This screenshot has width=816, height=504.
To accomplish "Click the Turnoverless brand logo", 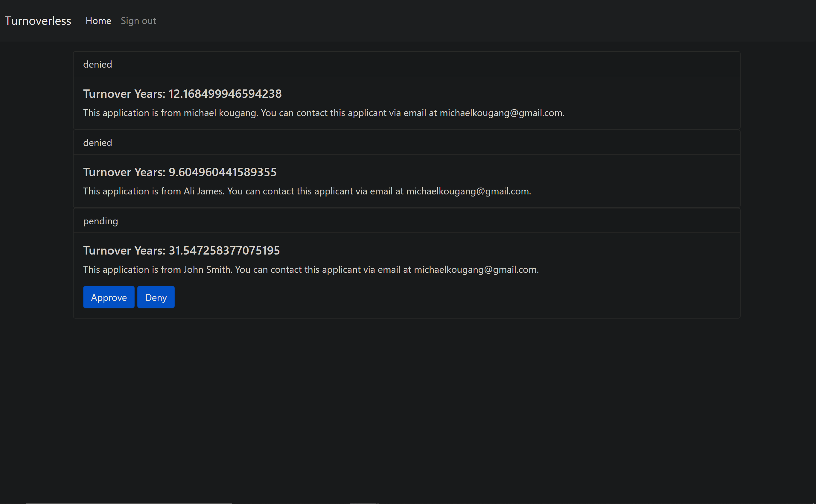I will point(38,21).
